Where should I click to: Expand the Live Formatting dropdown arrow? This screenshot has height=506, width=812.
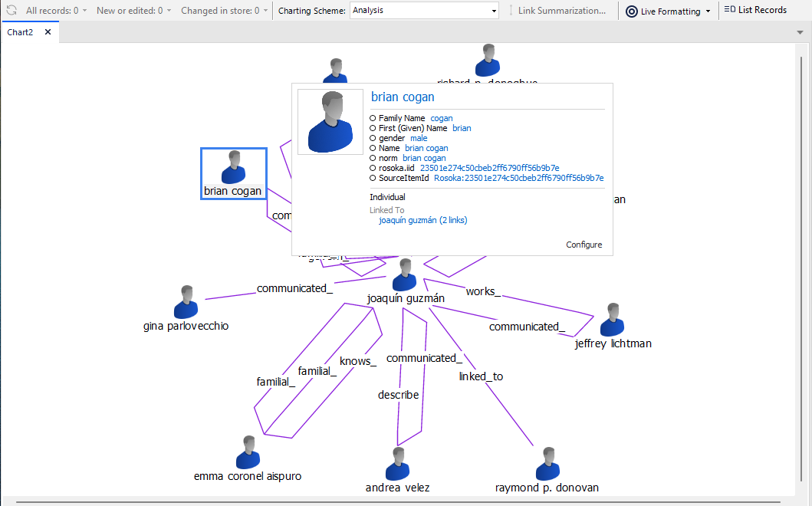coord(708,11)
